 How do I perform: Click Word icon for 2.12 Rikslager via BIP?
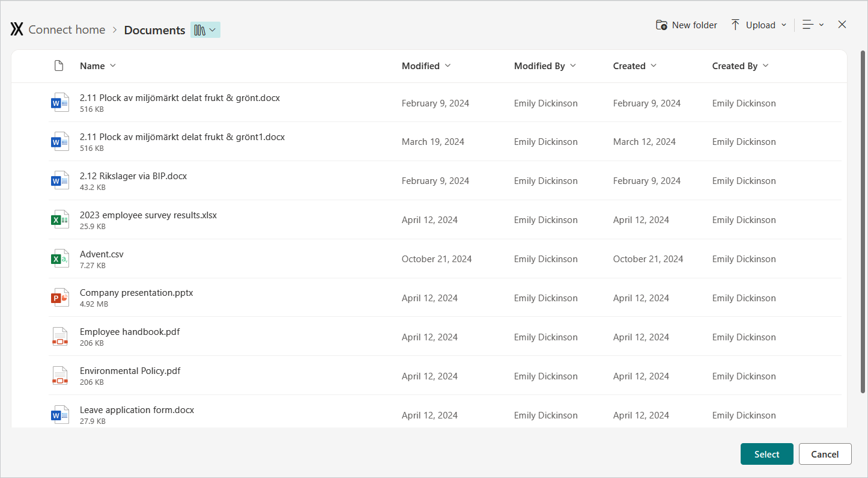click(59, 180)
